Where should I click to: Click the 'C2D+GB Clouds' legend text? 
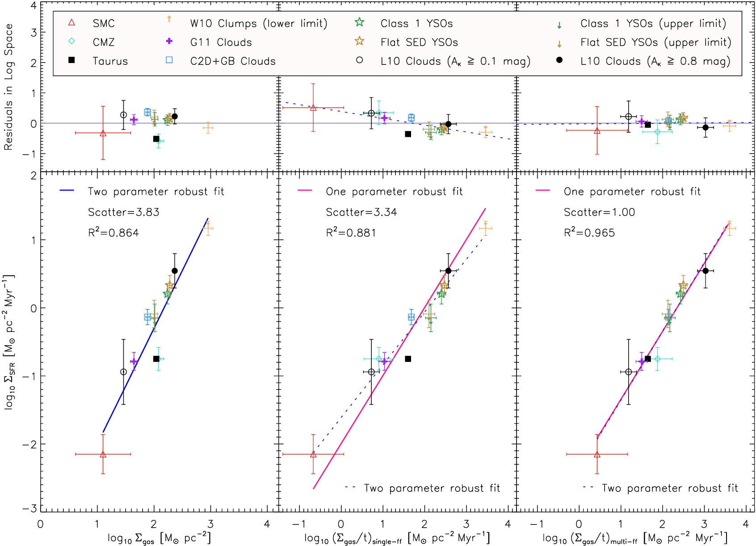[x=233, y=61]
